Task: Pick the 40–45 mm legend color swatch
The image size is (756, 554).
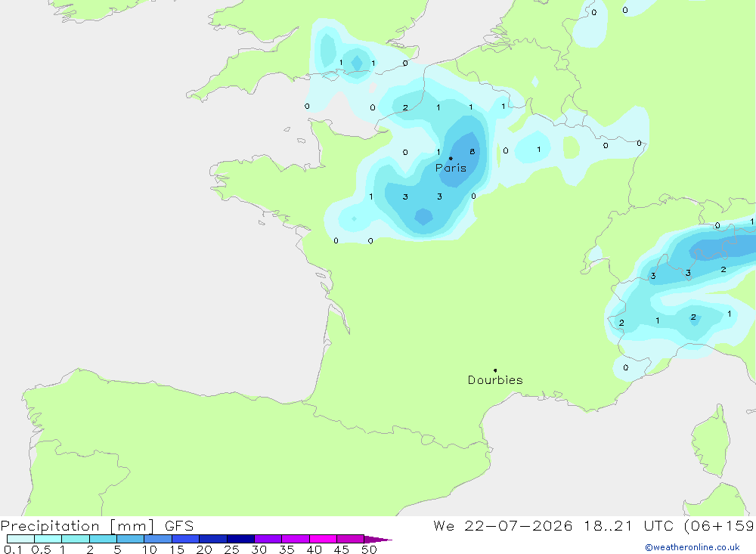Action: click(x=323, y=539)
